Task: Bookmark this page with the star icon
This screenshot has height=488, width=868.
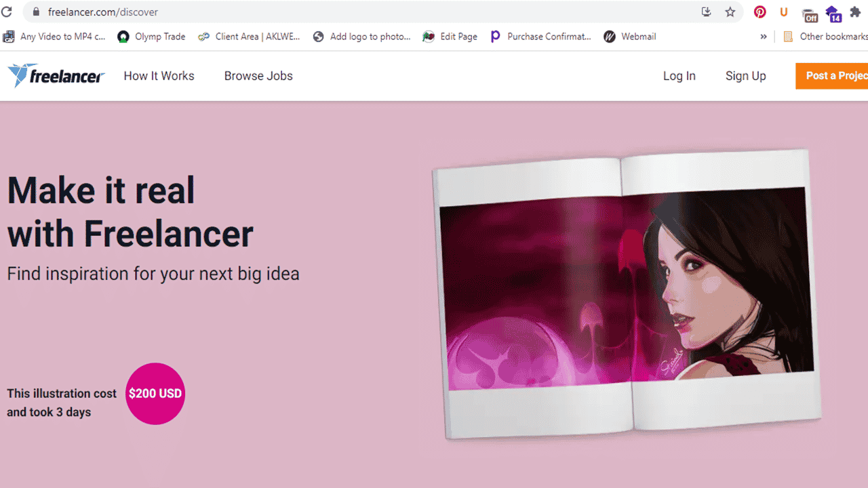Action: 730,12
